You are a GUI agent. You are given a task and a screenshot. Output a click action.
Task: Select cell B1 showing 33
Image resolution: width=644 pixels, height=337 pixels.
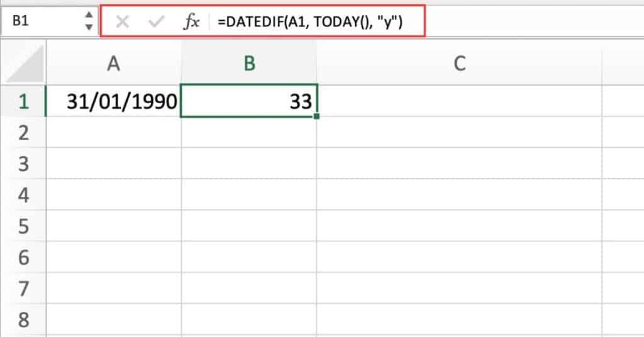pos(249,101)
